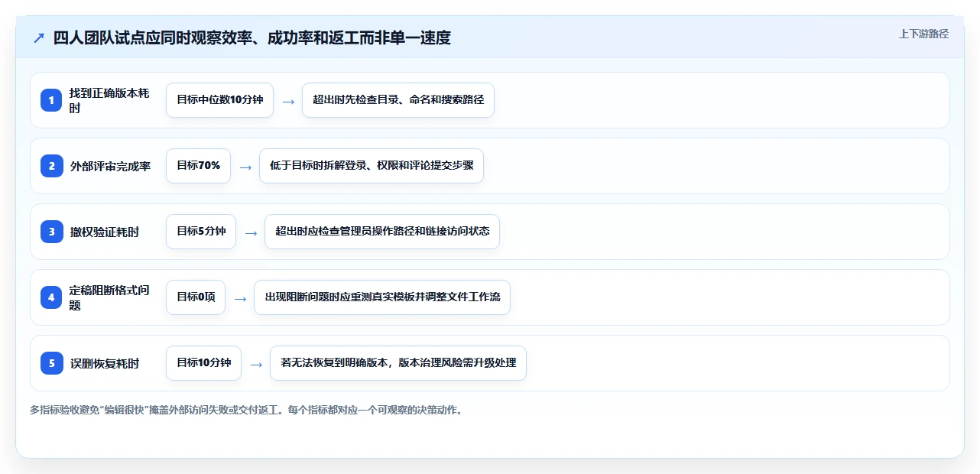
Task: Select the 误删恢复耗时 metric name
Action: (x=105, y=363)
